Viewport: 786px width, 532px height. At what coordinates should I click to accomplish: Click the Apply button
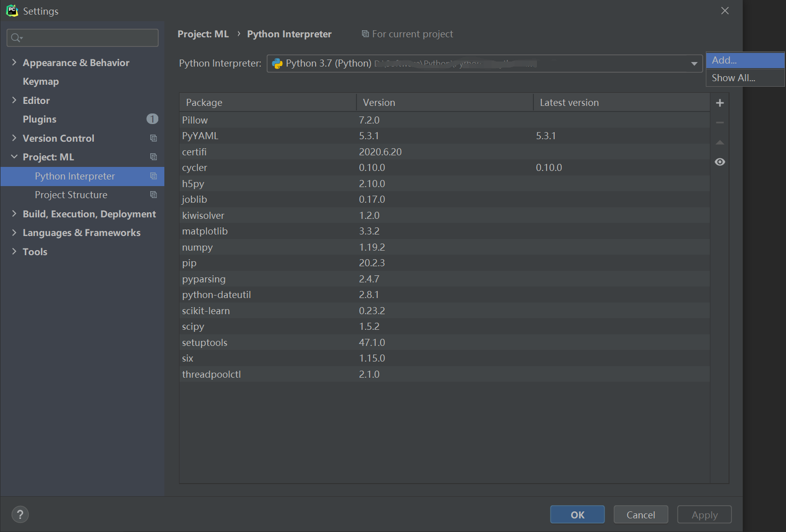704,514
